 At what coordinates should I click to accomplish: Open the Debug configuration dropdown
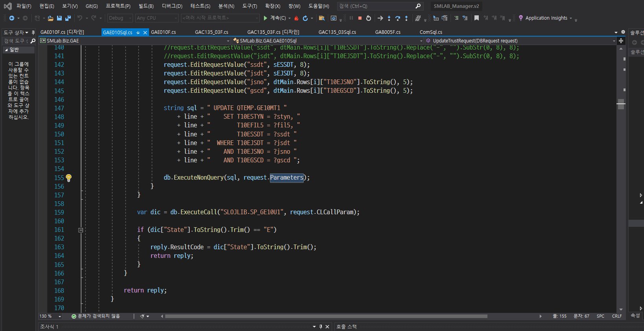120,18
